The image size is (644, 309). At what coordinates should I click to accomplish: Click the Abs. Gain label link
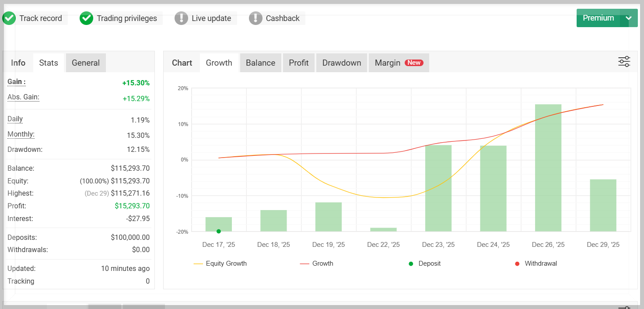[23, 97]
